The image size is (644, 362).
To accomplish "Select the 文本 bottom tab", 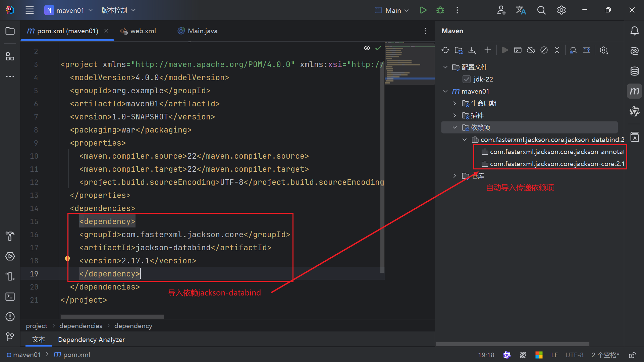I will coord(38,339).
